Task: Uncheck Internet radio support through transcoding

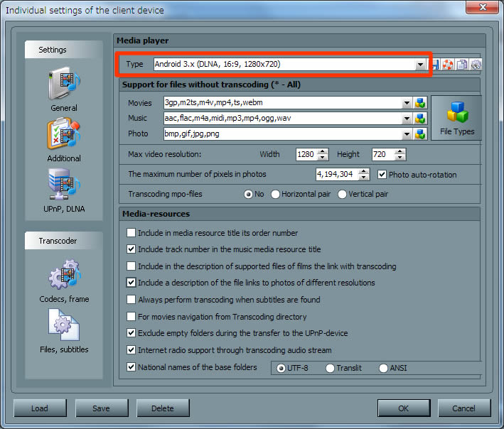Action: pyautogui.click(x=131, y=349)
